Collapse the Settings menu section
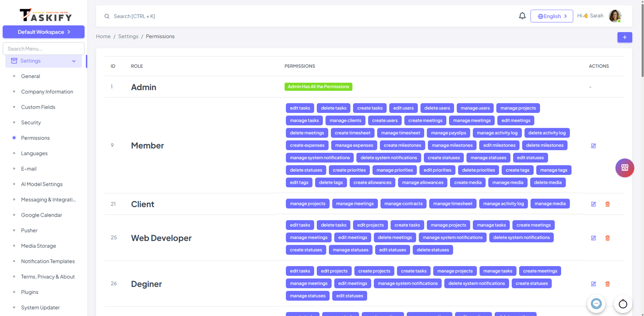 point(43,61)
